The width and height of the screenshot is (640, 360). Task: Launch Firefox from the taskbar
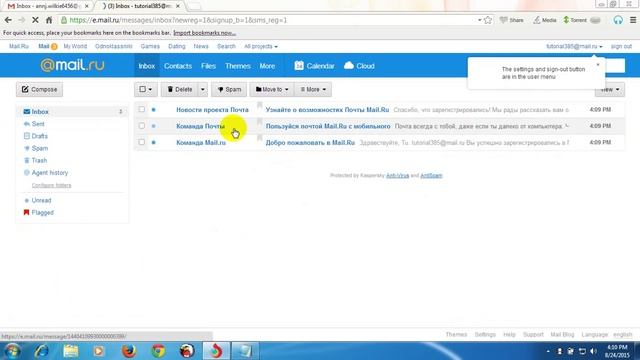point(129,351)
